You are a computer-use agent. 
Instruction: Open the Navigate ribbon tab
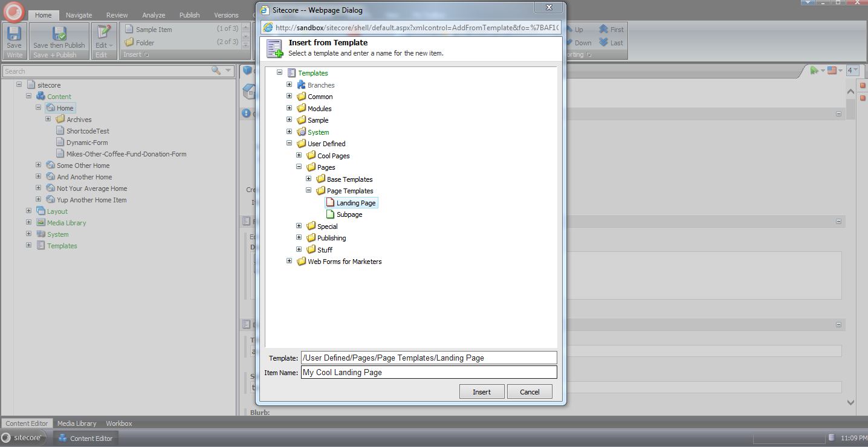(79, 15)
